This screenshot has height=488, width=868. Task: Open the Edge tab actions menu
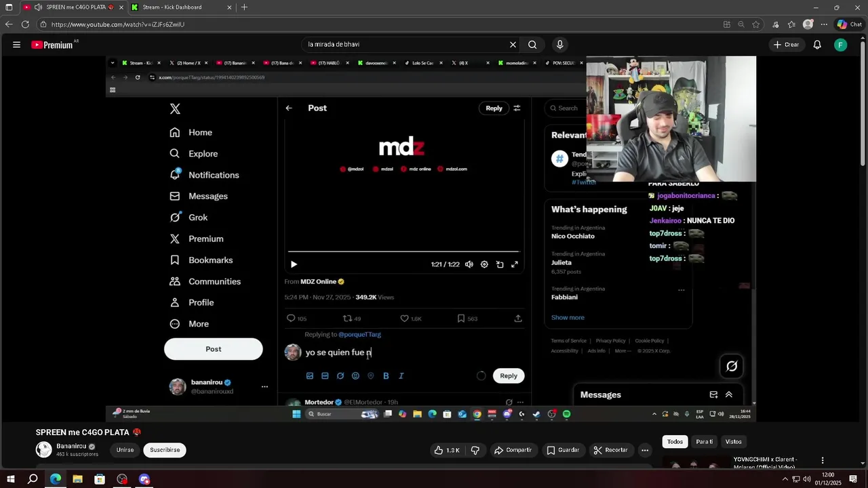(9, 7)
